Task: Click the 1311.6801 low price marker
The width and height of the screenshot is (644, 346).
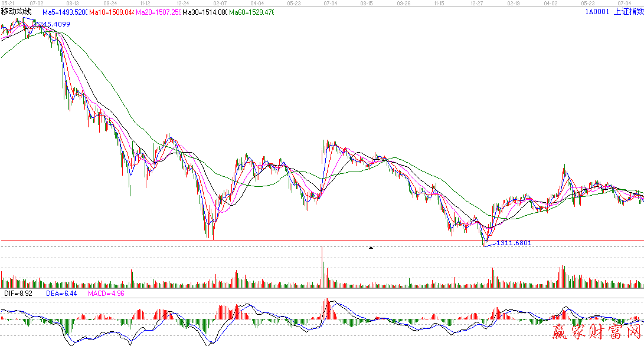Action: (510, 243)
